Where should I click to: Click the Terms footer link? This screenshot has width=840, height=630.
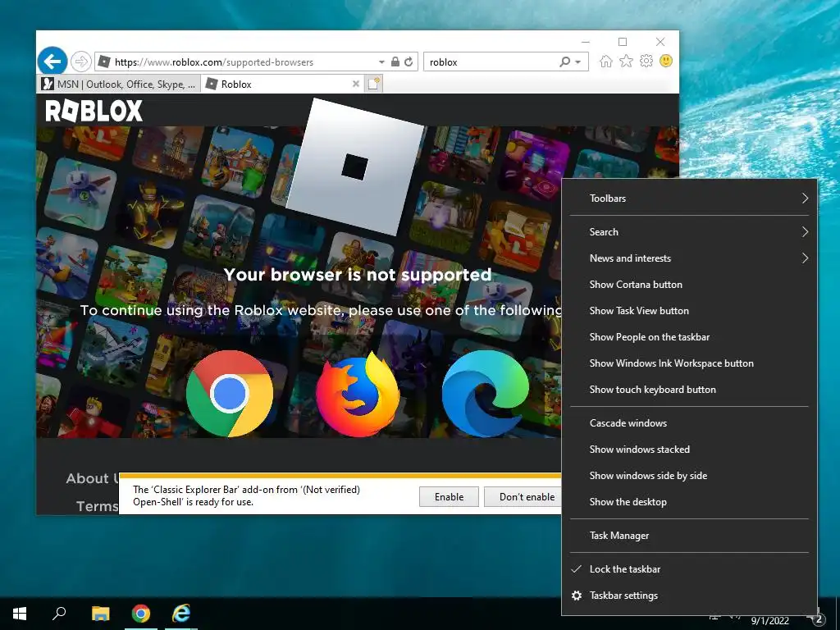tap(97, 506)
